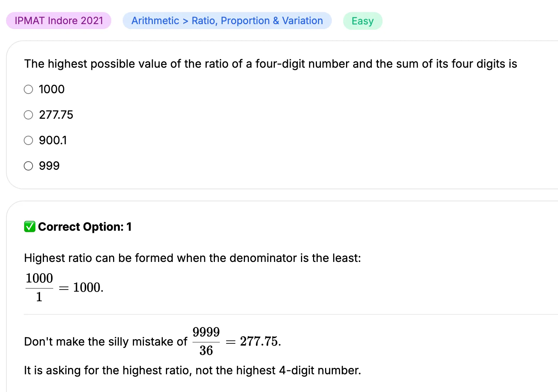Click the Easy difficulty badge

click(x=363, y=21)
